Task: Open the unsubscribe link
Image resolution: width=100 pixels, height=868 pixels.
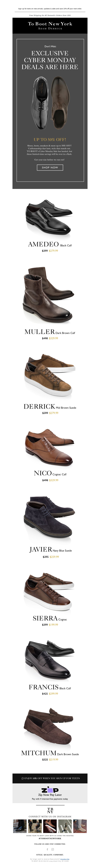Action: tap(64, 859)
